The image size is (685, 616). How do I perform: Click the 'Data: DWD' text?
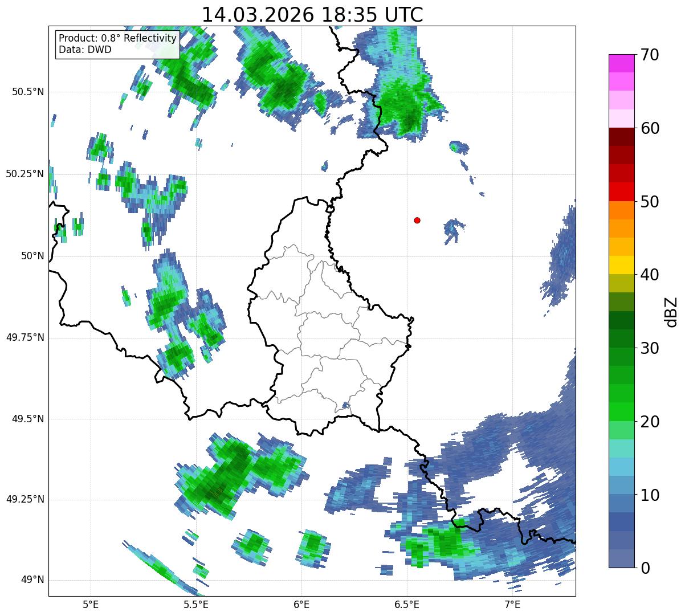point(85,50)
